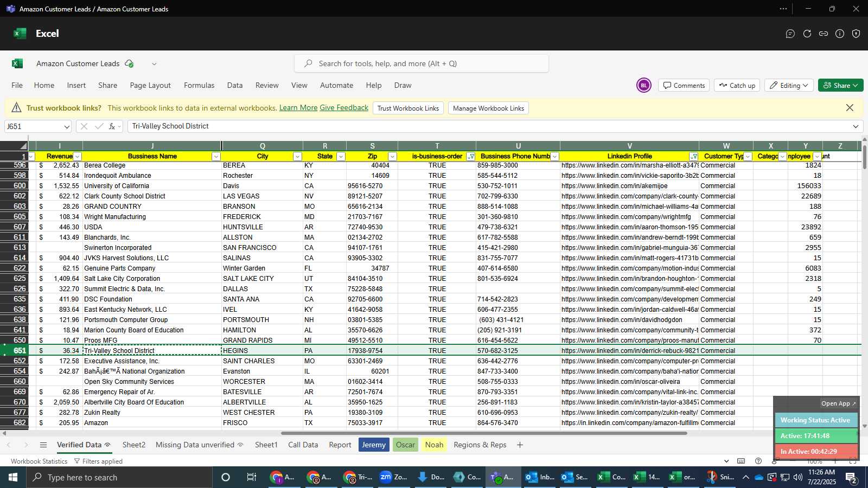868x488 pixels.
Task: Click the refresh icon in Excel header
Action: pos(807,34)
